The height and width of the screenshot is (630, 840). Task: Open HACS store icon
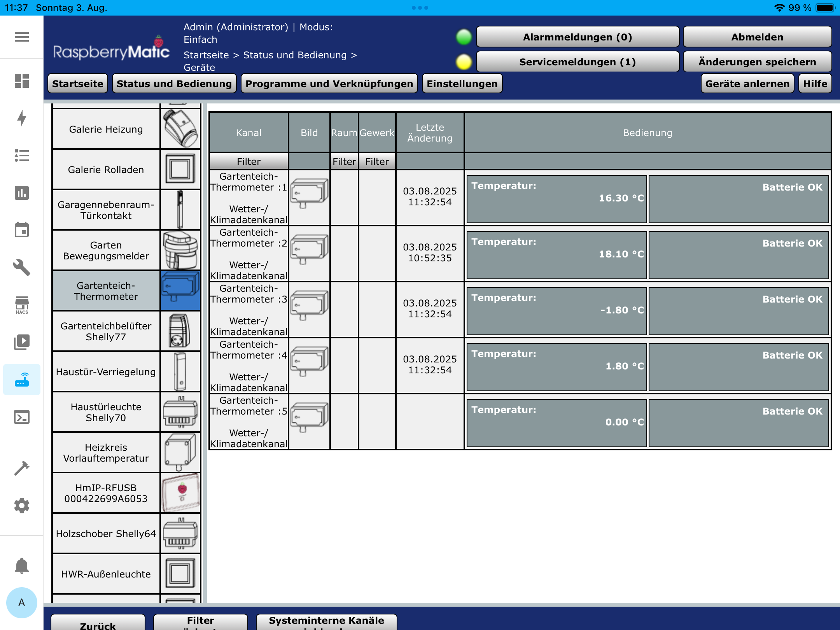(21, 305)
